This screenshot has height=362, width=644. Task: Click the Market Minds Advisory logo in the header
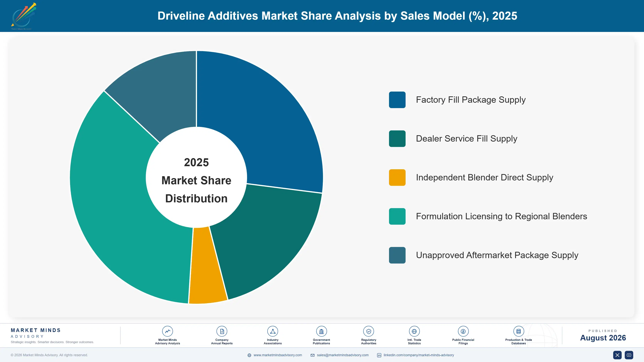[x=24, y=16]
